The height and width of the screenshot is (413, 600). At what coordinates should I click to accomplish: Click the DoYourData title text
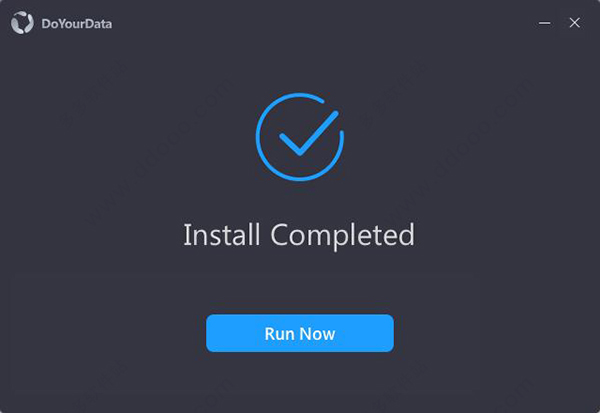pyautogui.click(x=77, y=24)
